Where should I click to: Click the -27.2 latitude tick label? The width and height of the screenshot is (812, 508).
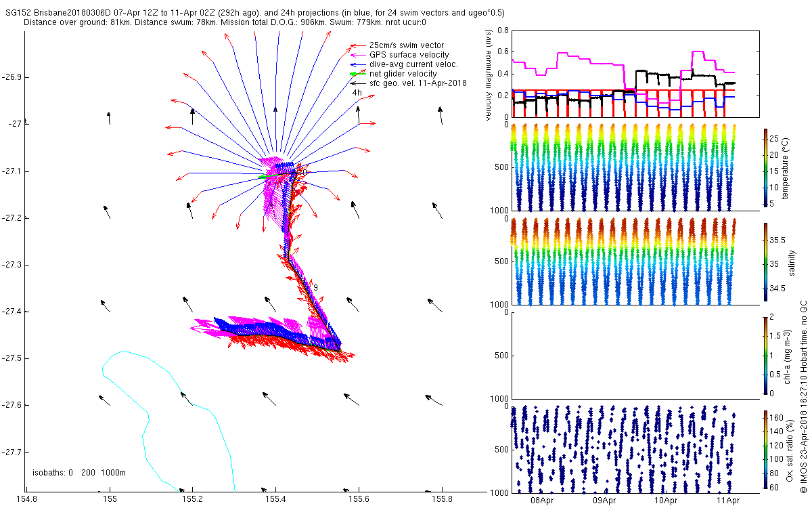tap(11, 218)
